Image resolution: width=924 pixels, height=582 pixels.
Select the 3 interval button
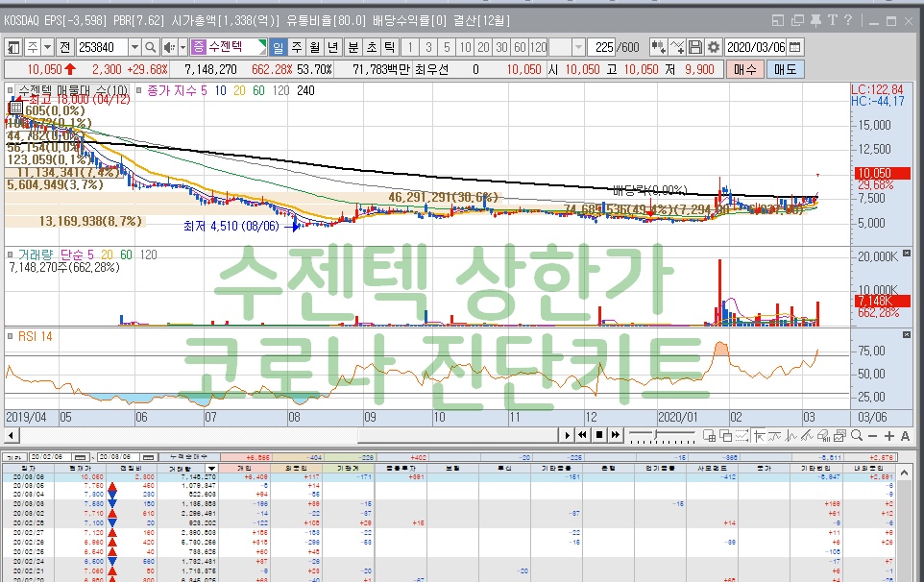point(429,47)
